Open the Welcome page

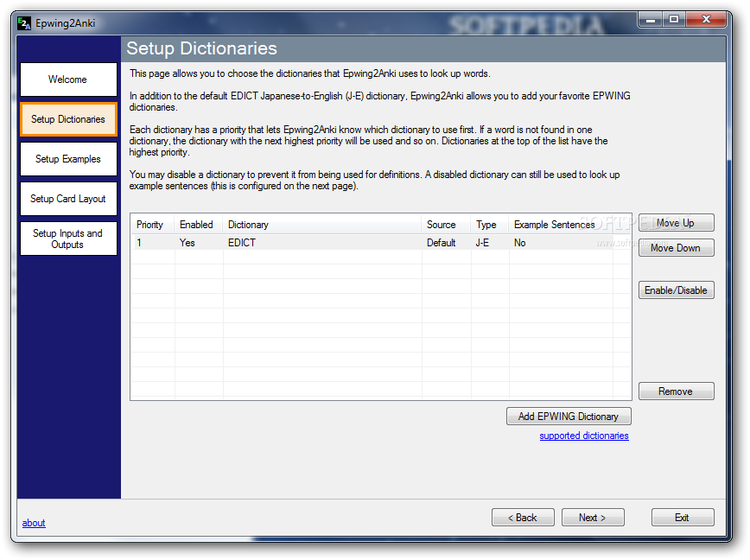pyautogui.click(x=68, y=80)
